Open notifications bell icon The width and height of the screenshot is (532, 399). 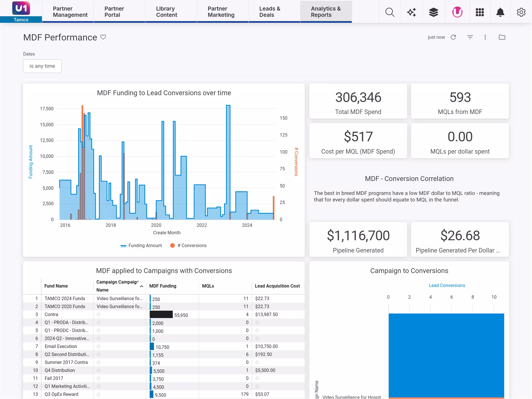500,12
